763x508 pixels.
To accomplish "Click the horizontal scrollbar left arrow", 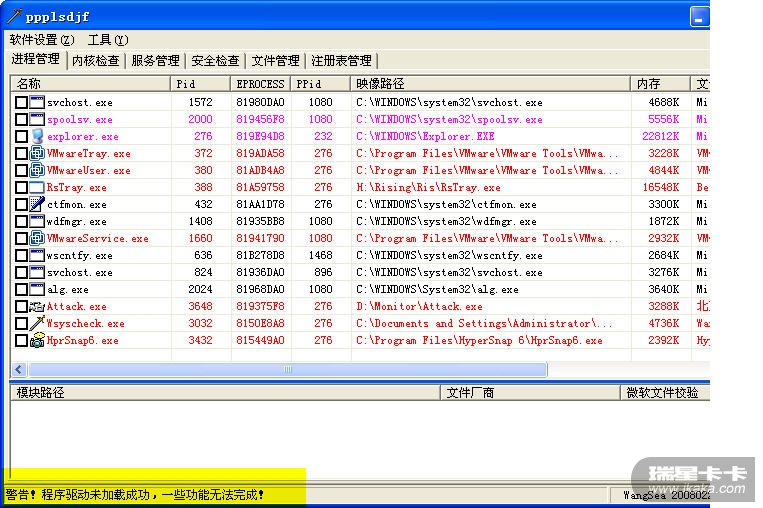I will coord(19,369).
